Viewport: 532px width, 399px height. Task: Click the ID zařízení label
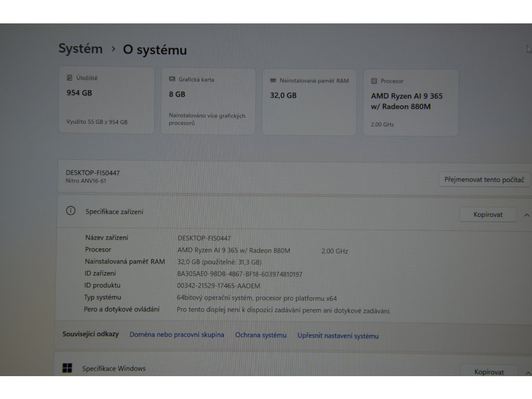(x=100, y=273)
